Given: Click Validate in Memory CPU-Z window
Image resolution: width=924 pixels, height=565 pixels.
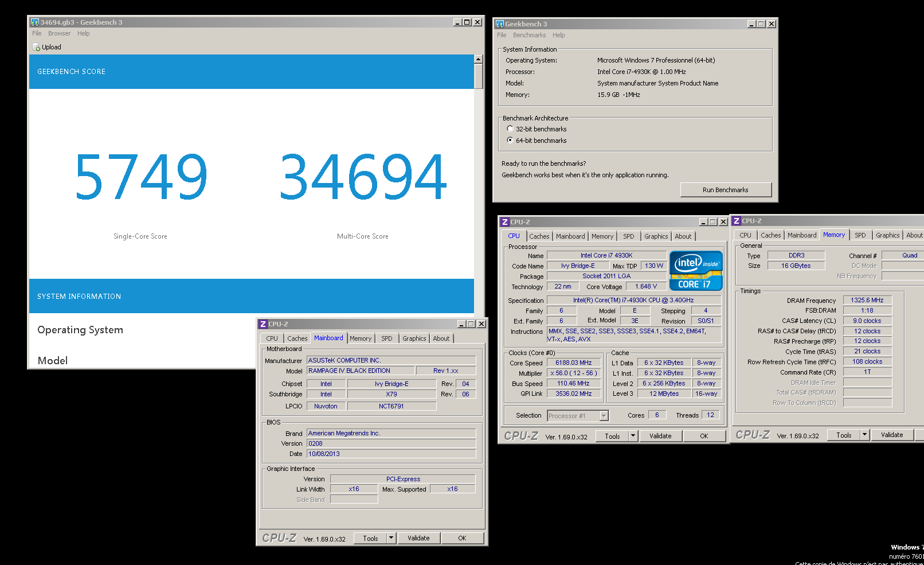Looking at the screenshot, I should click(892, 435).
